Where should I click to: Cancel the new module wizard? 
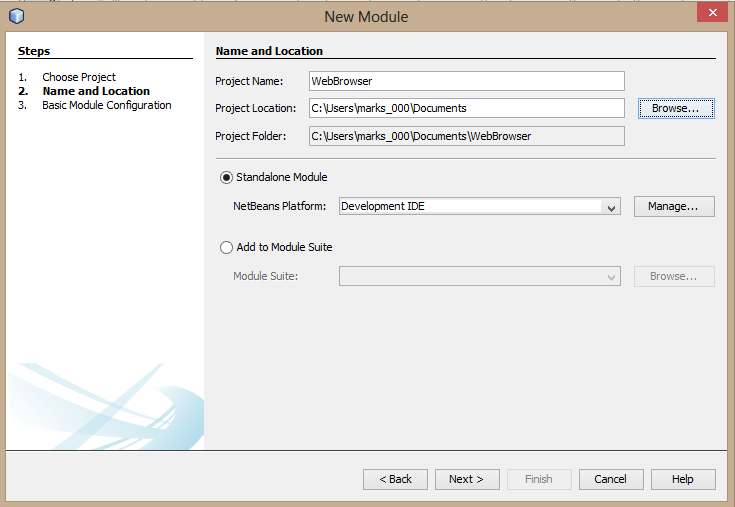pos(610,479)
